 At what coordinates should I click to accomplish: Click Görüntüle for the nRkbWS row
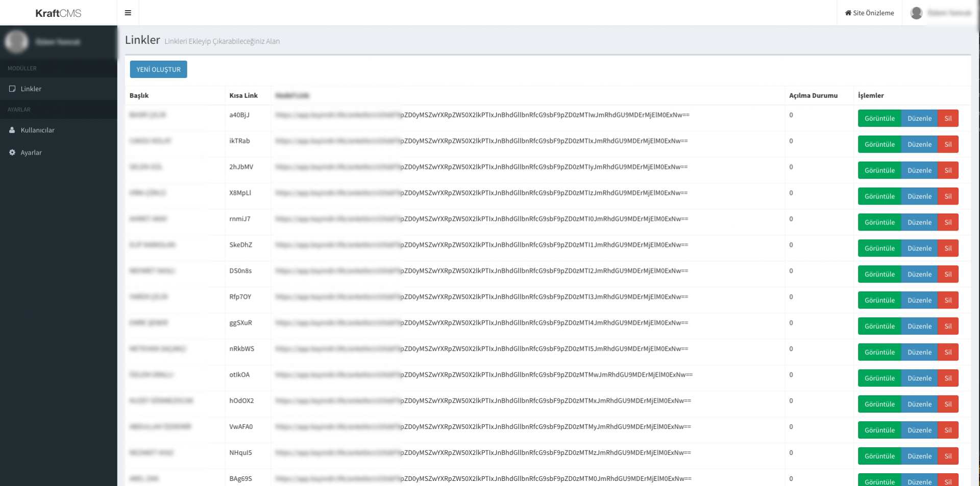pyautogui.click(x=879, y=352)
